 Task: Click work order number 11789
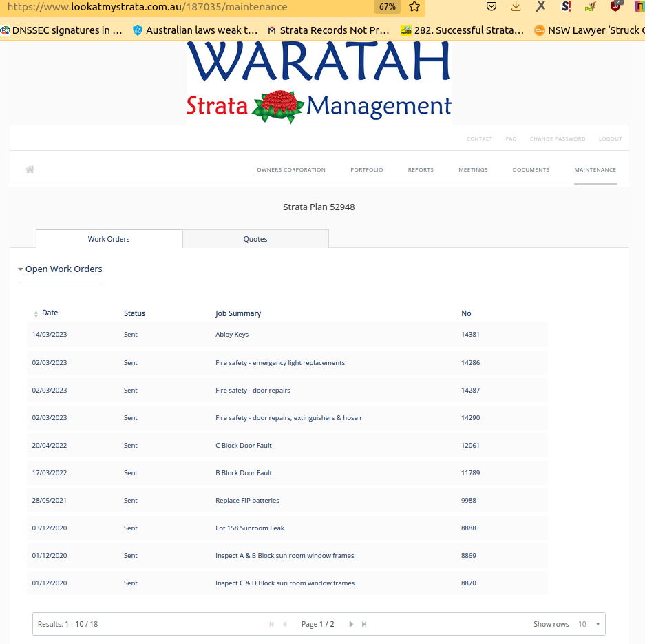point(471,472)
